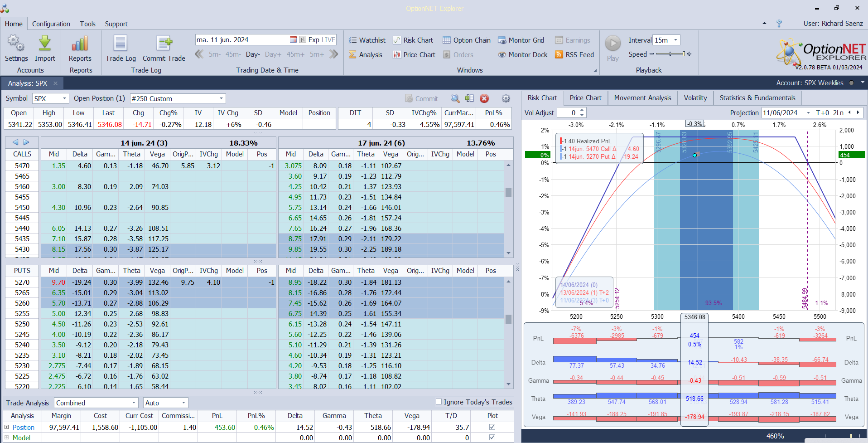This screenshot has height=443, width=868.
Task: Open the Risk Chart window
Action: pyautogui.click(x=413, y=40)
